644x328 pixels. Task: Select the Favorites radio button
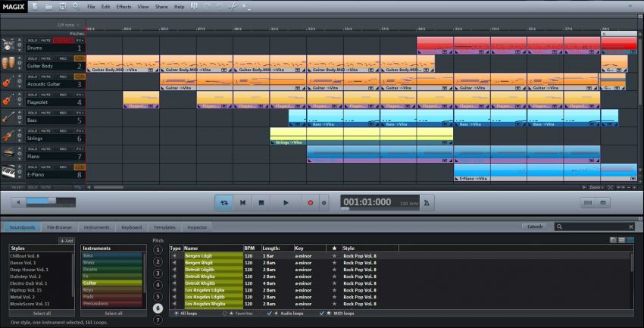[225, 313]
